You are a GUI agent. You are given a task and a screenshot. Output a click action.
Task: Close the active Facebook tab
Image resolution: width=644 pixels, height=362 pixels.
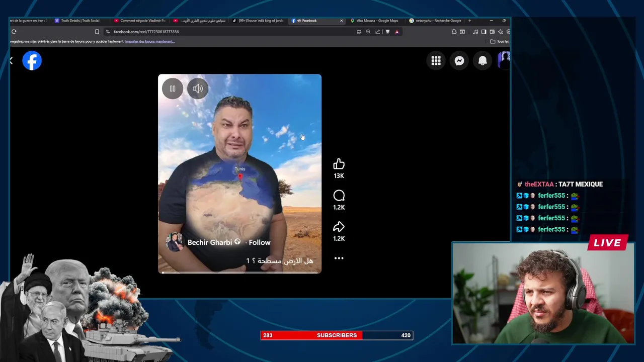point(341,21)
